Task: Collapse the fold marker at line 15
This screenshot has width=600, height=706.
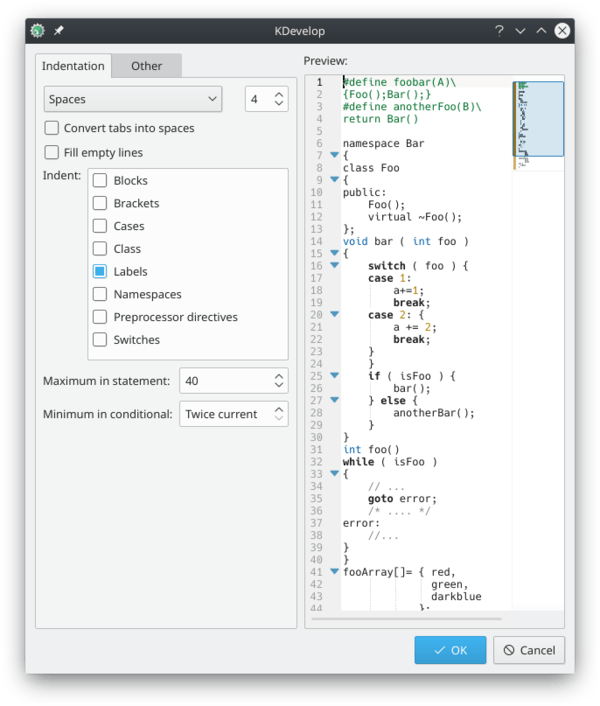Action: click(334, 253)
